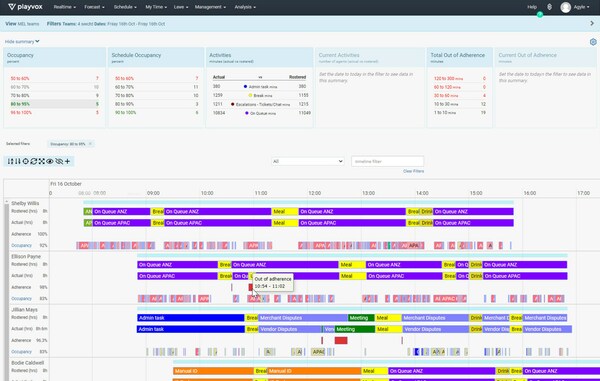Open the All activities dropdown

[x=307, y=161]
